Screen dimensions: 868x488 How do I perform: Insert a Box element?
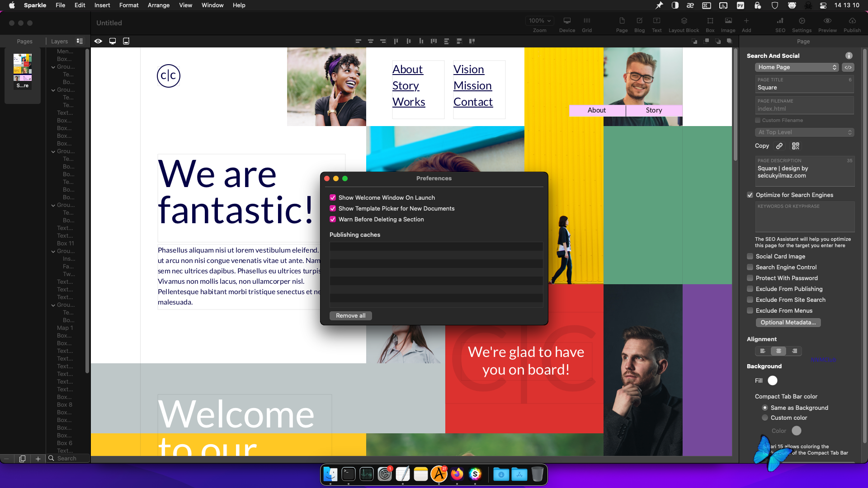point(710,24)
